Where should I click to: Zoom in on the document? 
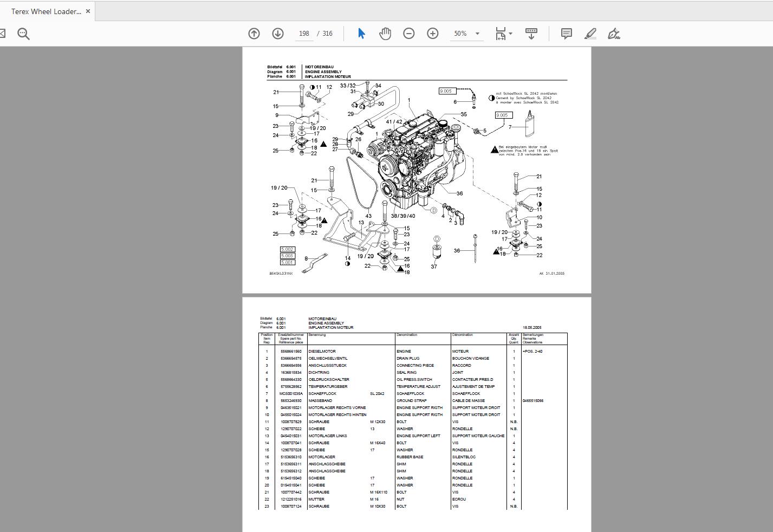432,33
